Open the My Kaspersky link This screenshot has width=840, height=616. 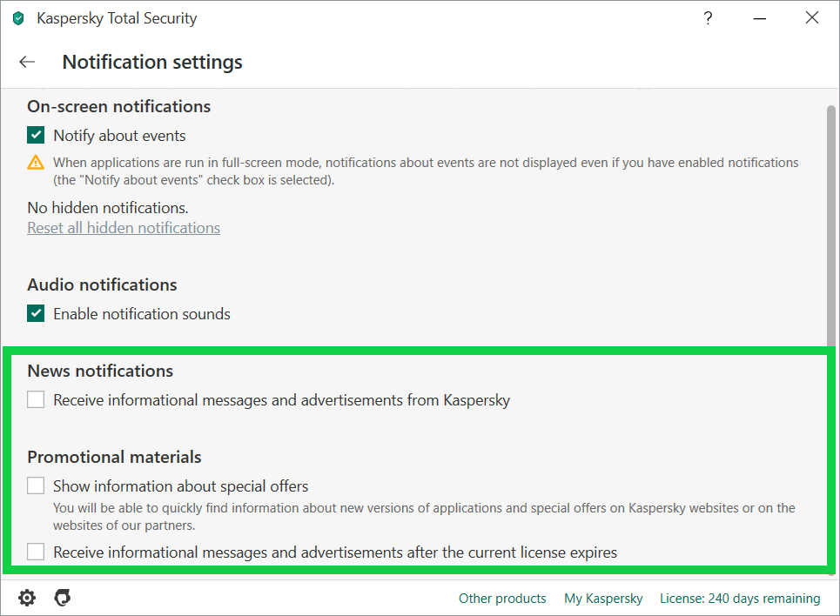tap(603, 599)
